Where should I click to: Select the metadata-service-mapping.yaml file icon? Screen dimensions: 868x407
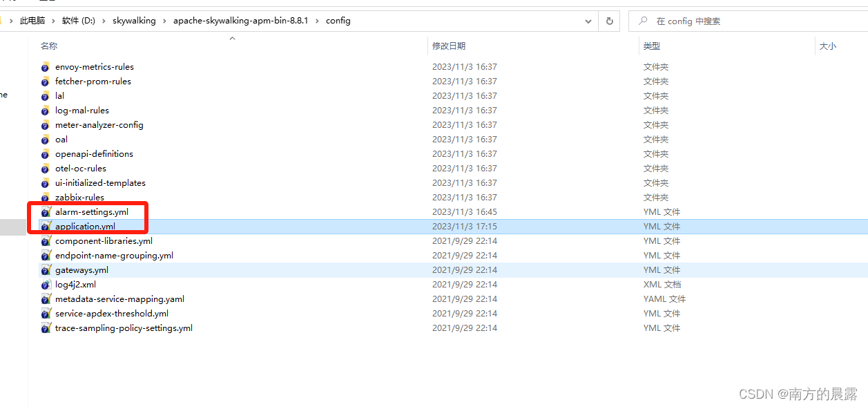pos(46,299)
